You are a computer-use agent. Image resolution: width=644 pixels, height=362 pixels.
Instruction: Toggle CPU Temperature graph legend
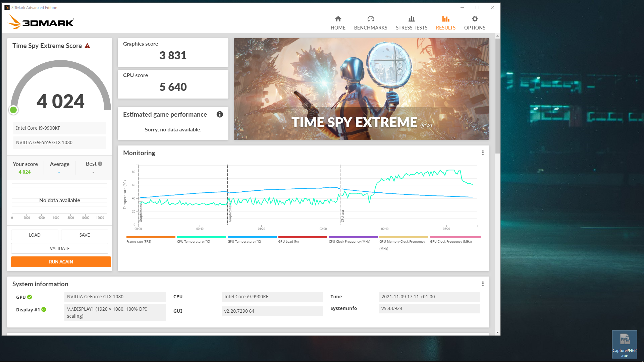201,240
